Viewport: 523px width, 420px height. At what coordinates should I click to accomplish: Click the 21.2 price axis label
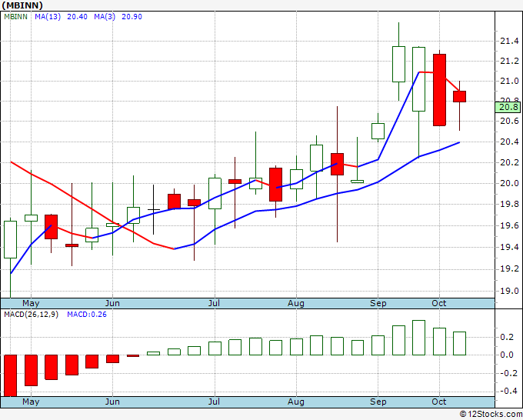coord(509,61)
